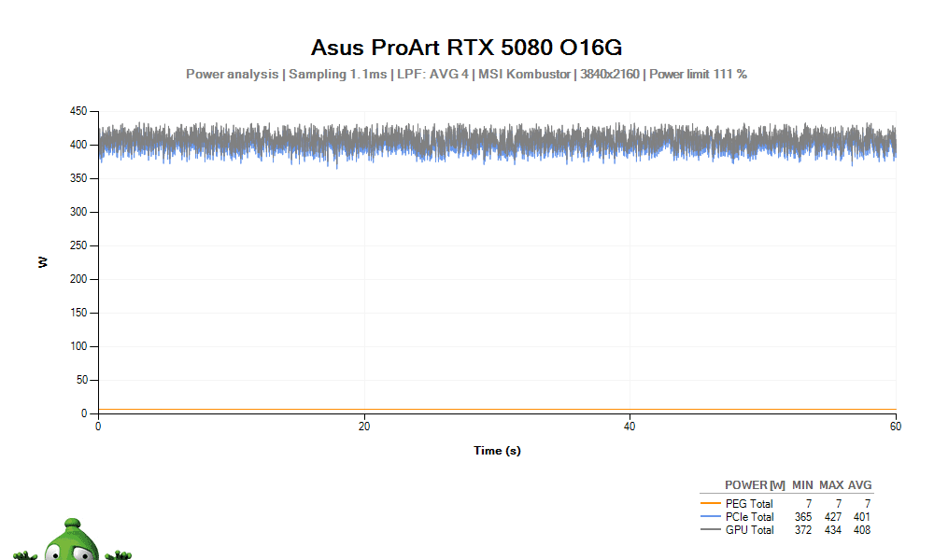The image size is (934, 560).
Task: Click the green mascot logo icon
Action: [x=72, y=540]
